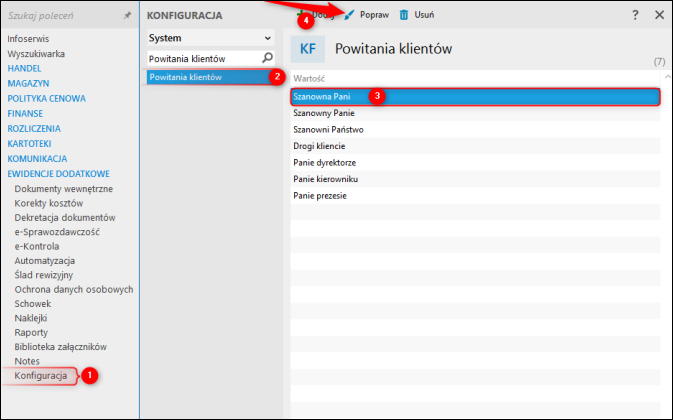Click the pin icon beside search box
The width and height of the screenshot is (673, 420).
tap(127, 15)
